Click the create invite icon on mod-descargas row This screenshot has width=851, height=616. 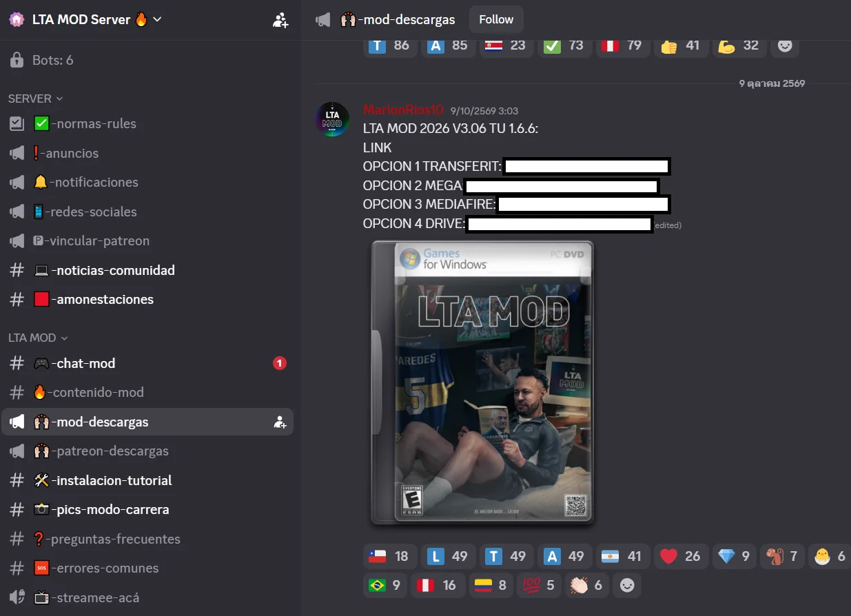[x=280, y=422]
